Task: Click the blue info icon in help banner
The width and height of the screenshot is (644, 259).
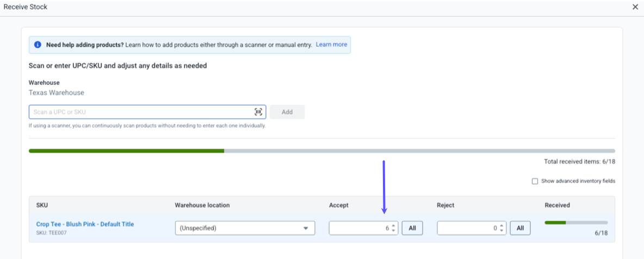Action: [x=38, y=45]
